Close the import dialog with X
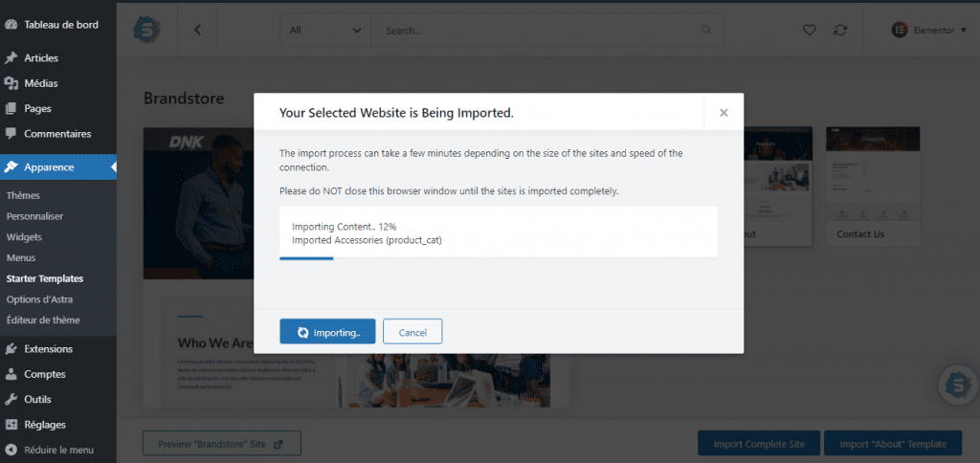Screen dimensions: 980x463 [724, 113]
